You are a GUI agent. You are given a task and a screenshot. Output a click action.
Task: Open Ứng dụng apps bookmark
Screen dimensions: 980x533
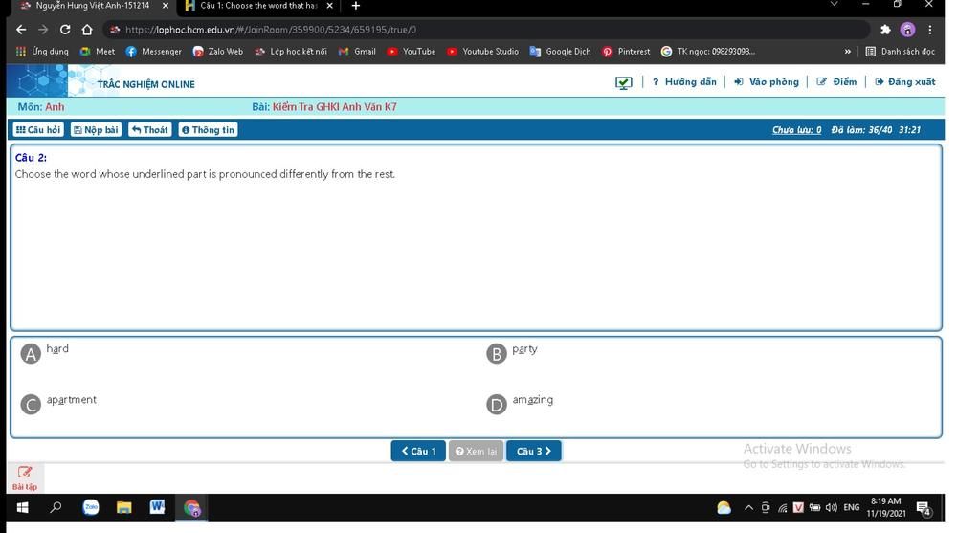pyautogui.click(x=42, y=52)
